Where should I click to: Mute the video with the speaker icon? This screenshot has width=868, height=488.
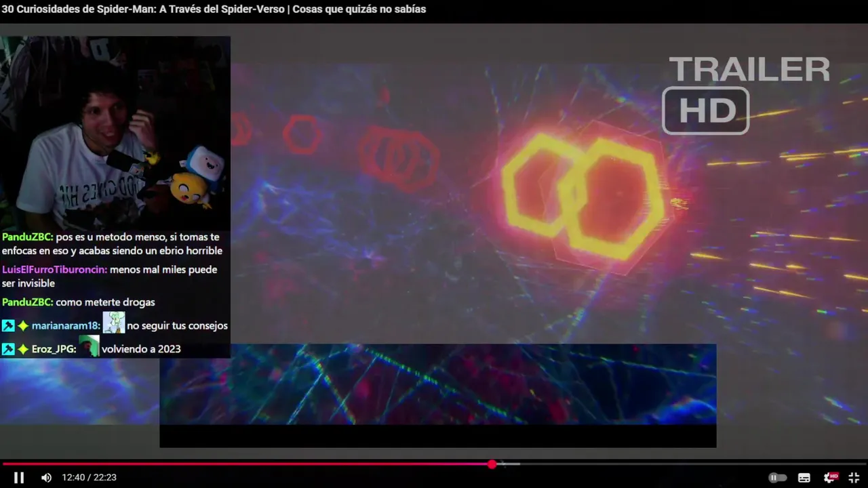[x=46, y=478]
